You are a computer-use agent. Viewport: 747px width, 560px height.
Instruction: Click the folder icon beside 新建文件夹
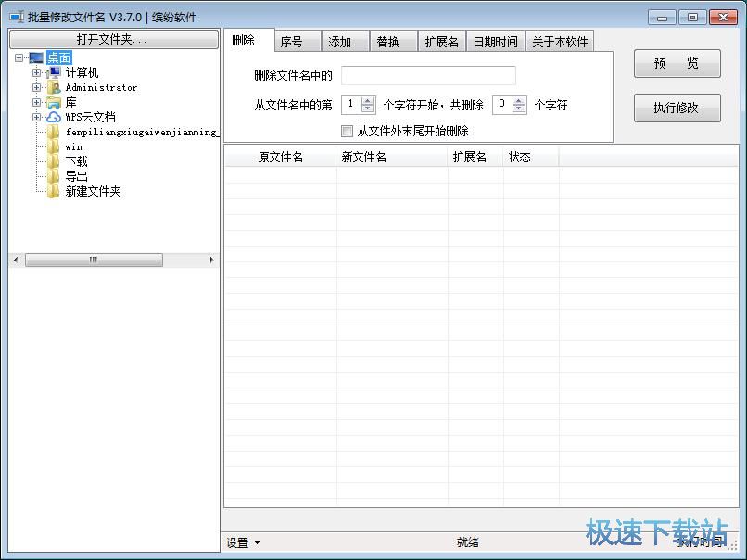pyautogui.click(x=54, y=191)
